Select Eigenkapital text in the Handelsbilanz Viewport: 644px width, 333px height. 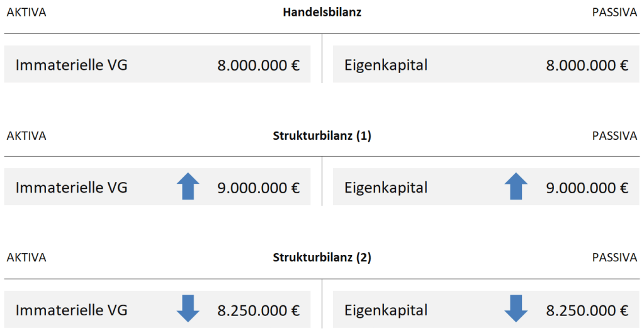[386, 65]
